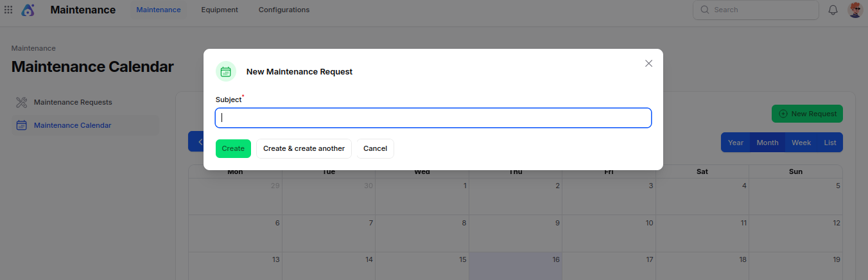The image size is (868, 280).
Task: Select day 12 in calendar
Action: (795, 233)
